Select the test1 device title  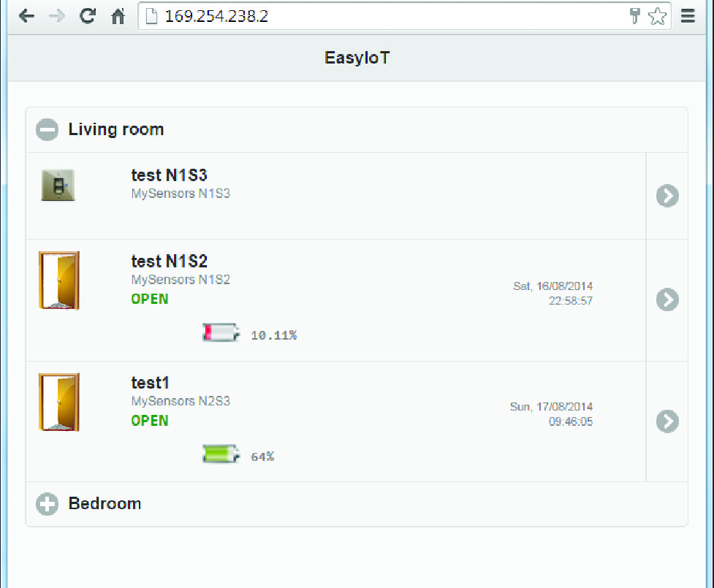(151, 383)
